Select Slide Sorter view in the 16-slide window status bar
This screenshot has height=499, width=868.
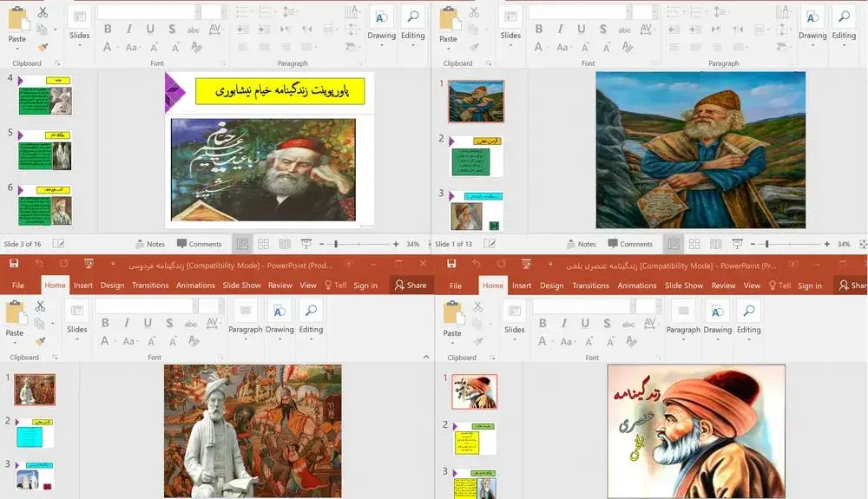(263, 244)
